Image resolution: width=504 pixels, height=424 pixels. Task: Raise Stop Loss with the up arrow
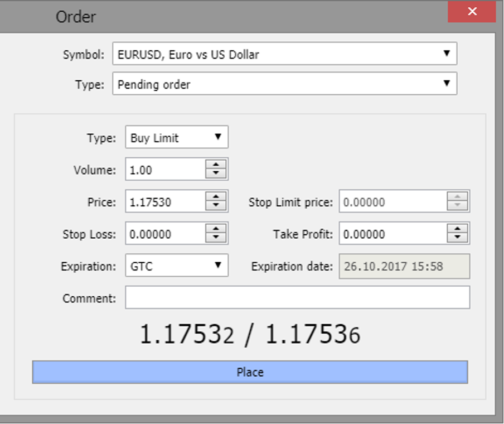point(216,229)
